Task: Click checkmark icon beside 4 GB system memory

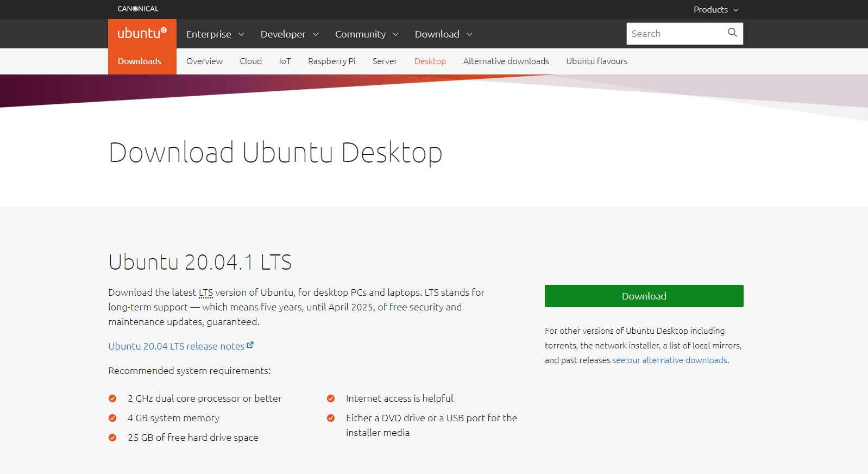Action: [x=112, y=418]
